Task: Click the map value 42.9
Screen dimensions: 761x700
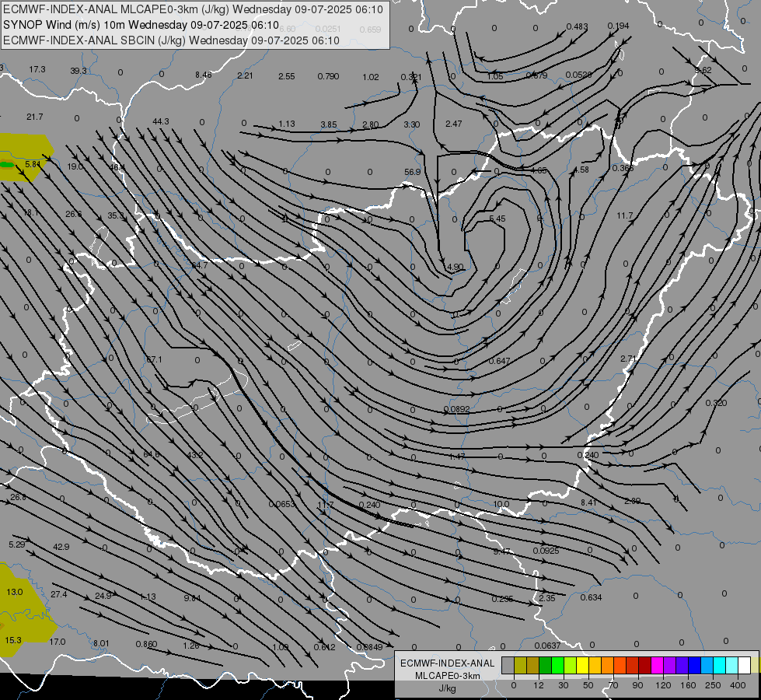Action: 61,547
